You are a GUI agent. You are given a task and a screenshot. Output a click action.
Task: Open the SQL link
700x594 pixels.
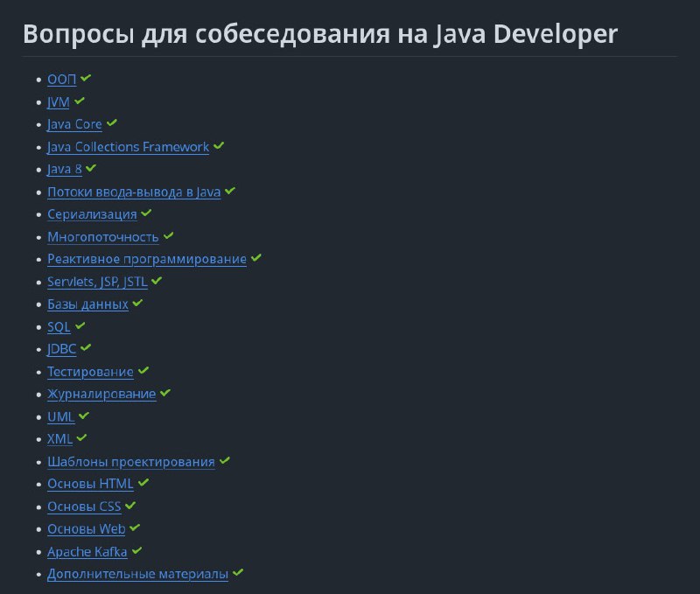(x=59, y=327)
